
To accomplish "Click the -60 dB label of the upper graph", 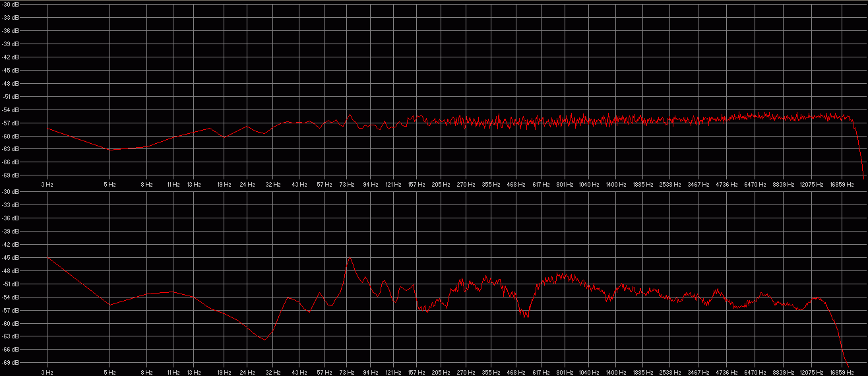I will [x=11, y=137].
